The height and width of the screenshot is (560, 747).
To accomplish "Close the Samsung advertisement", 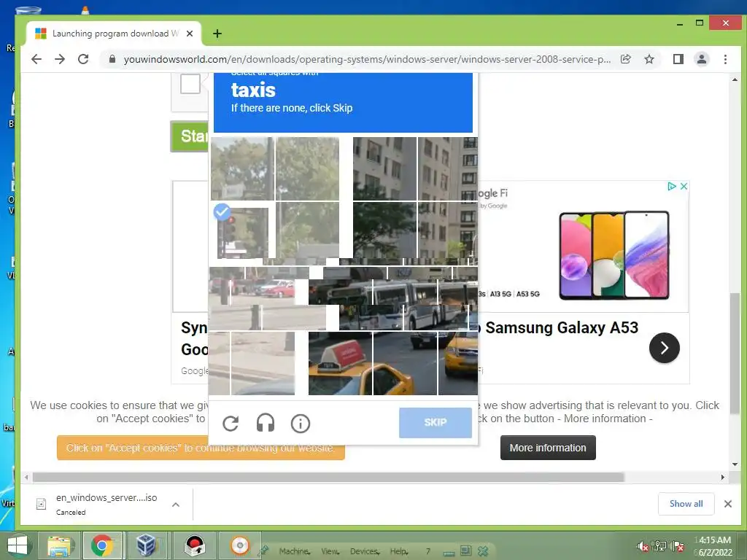I will pyautogui.click(x=683, y=186).
